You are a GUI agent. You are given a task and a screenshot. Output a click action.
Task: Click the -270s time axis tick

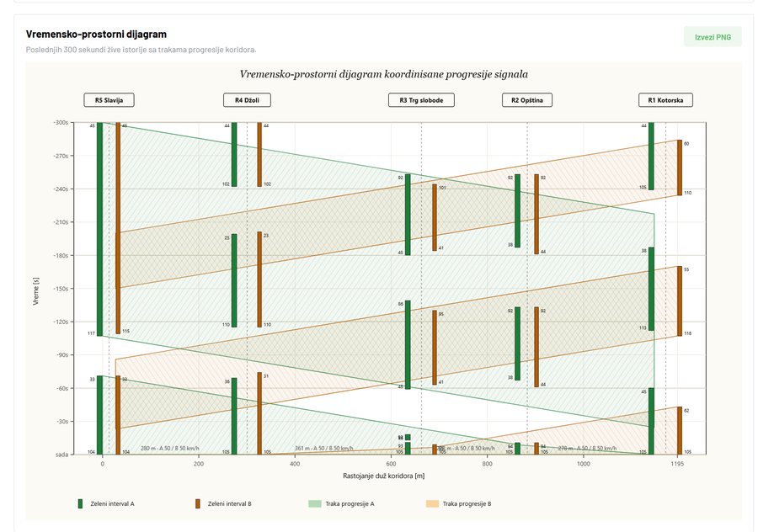point(61,156)
